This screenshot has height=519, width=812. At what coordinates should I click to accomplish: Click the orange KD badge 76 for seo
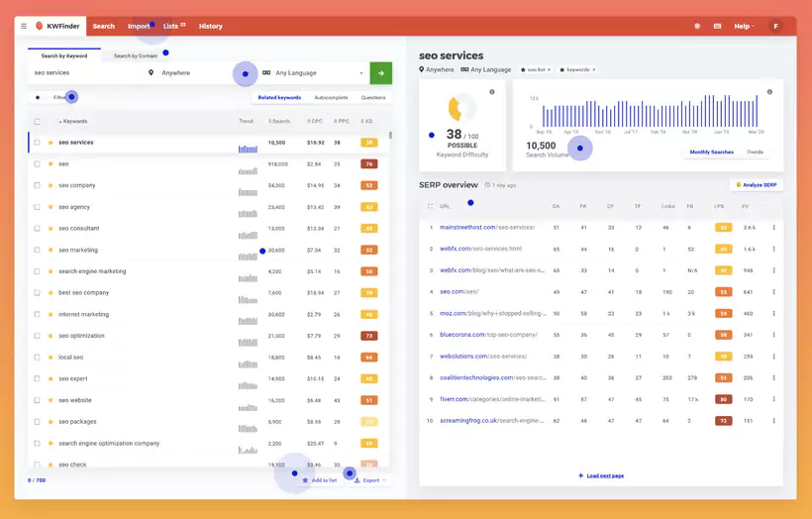click(368, 164)
